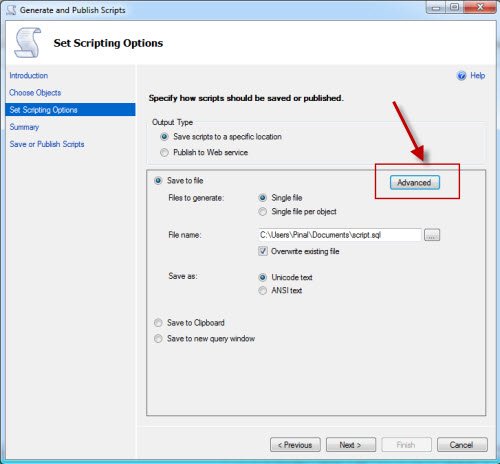Image resolution: width=500 pixels, height=464 pixels.
Task: Click the Help question mark icon
Action: [462, 76]
